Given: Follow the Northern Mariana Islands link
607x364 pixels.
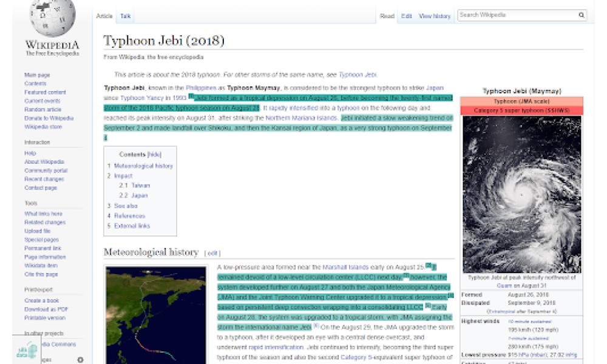Looking at the screenshot, I should 301,118.
